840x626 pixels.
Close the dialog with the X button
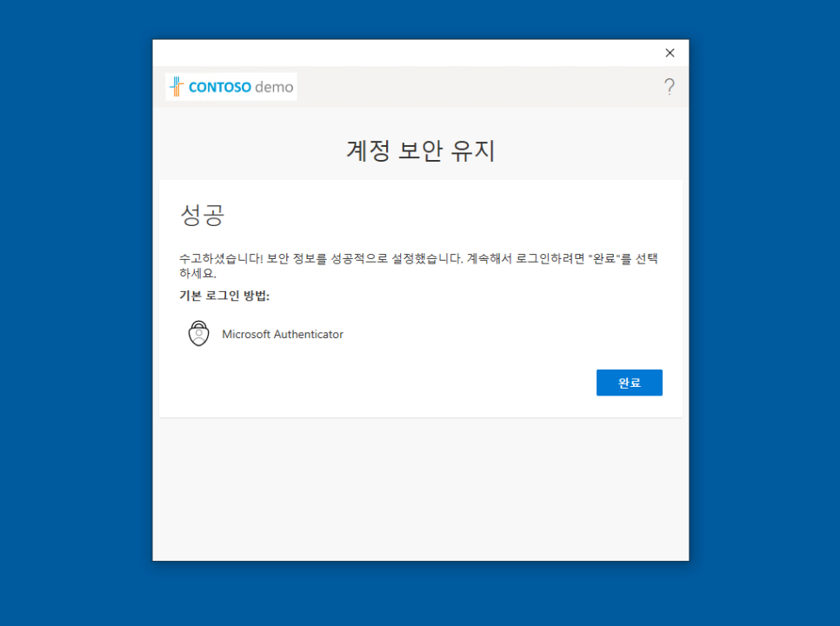[x=670, y=52]
